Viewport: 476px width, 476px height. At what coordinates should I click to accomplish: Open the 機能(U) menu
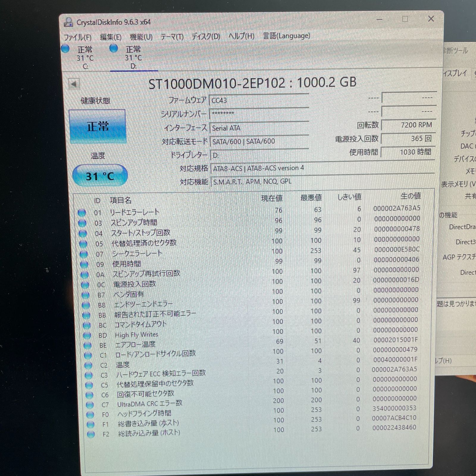[x=141, y=37]
